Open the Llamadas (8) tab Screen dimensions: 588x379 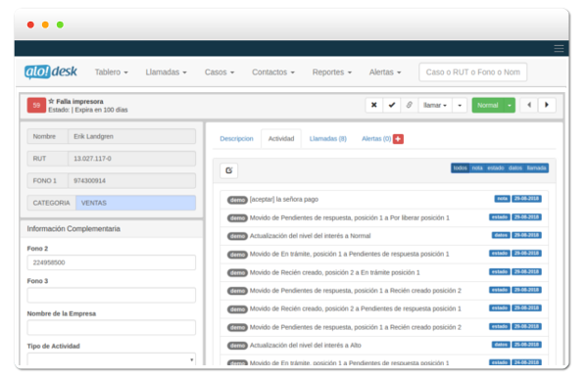tap(328, 139)
